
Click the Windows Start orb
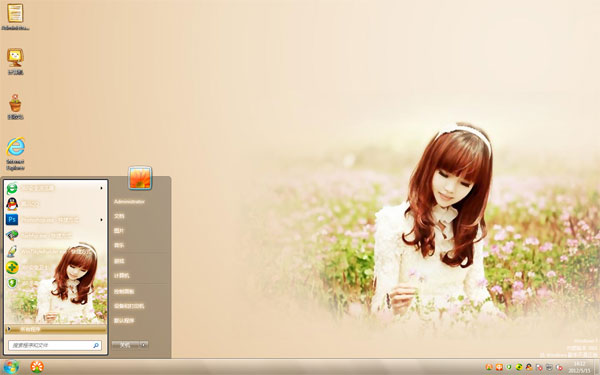tap(11, 367)
